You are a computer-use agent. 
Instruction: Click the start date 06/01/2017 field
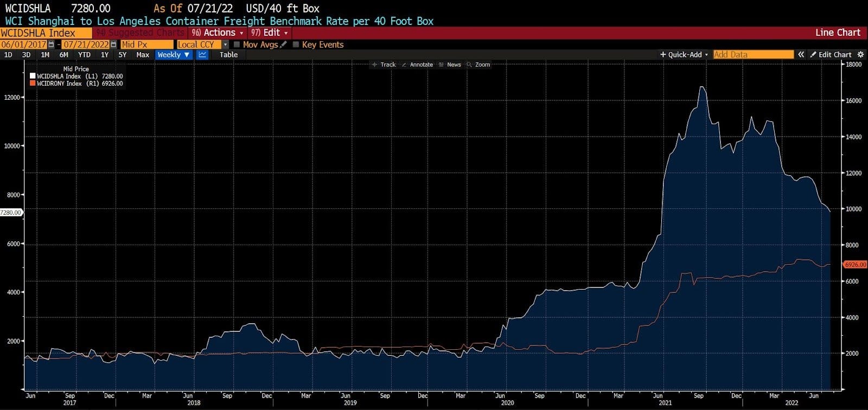24,44
